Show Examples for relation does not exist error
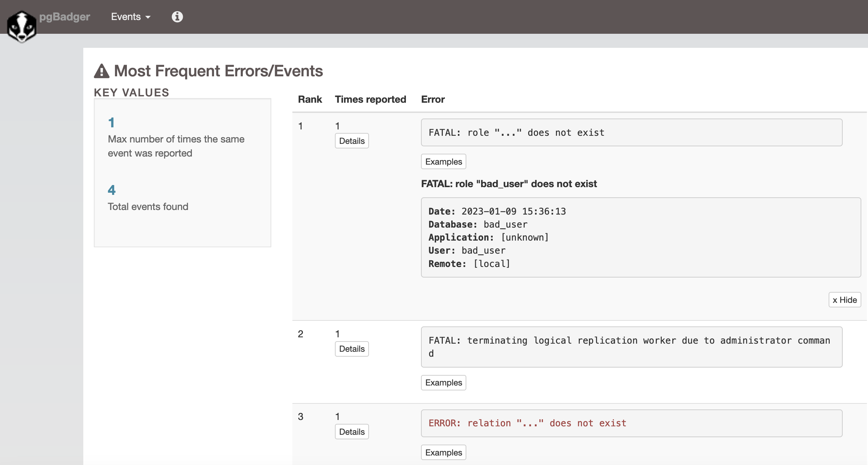868x465 pixels. (443, 452)
